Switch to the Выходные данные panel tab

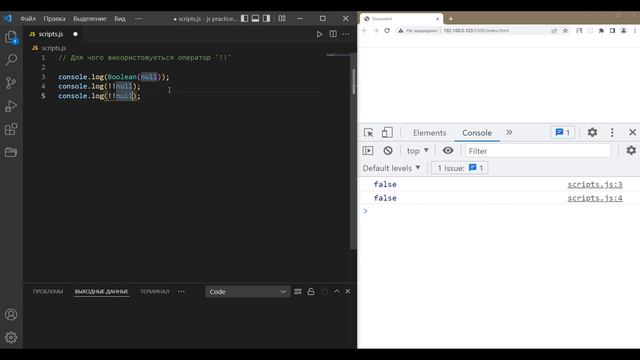point(101,291)
